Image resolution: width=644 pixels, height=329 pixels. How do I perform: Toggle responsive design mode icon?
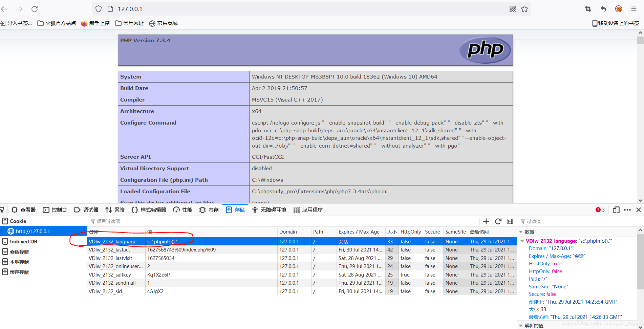pyautogui.click(x=616, y=210)
